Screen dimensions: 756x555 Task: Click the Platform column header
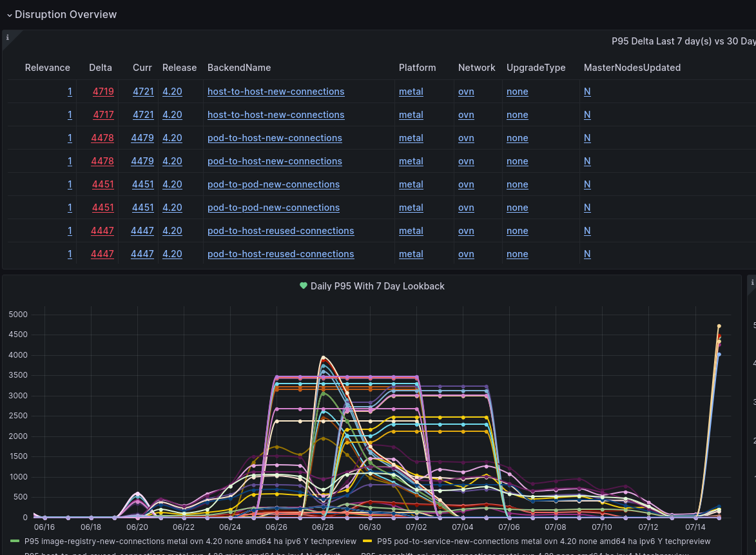point(417,68)
